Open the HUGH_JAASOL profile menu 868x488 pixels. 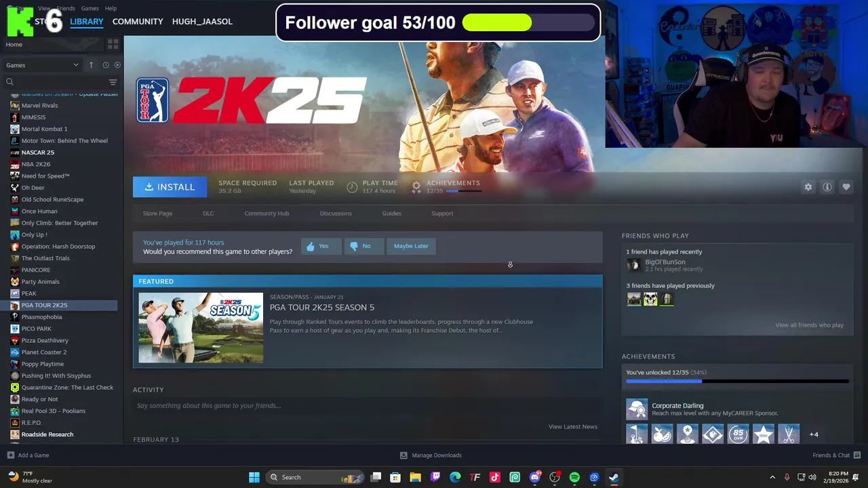pyautogui.click(x=202, y=22)
